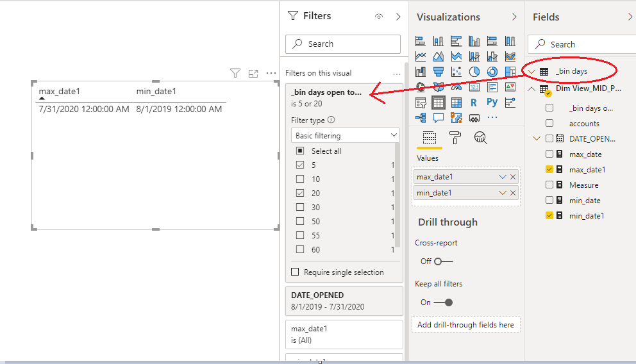Open focus mode on the table visual
The height and width of the screenshot is (364, 636).
click(253, 73)
